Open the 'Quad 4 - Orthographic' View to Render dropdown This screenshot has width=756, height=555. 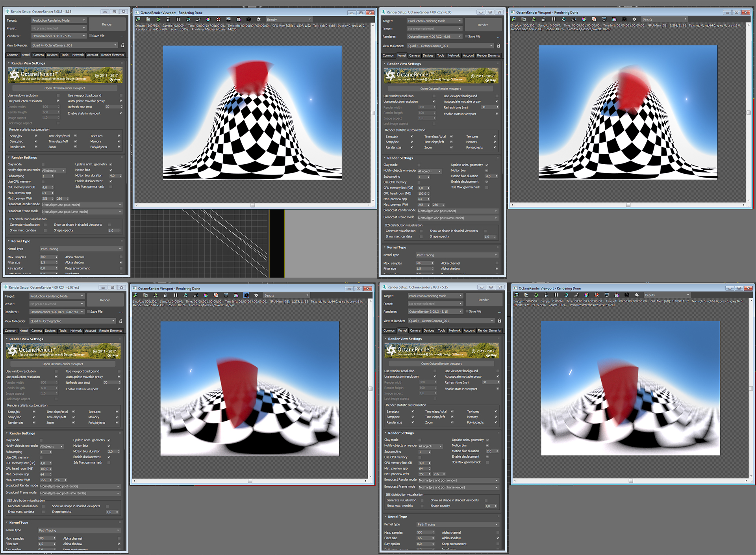click(72, 321)
